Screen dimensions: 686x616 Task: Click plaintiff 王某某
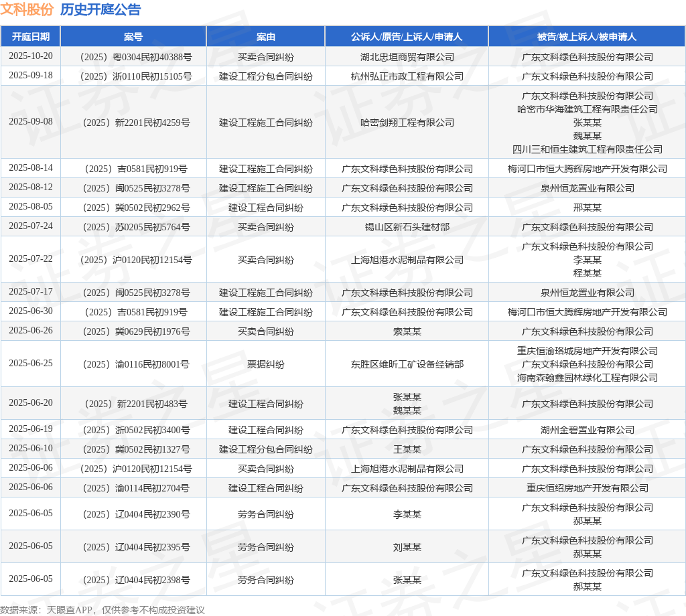407,449
